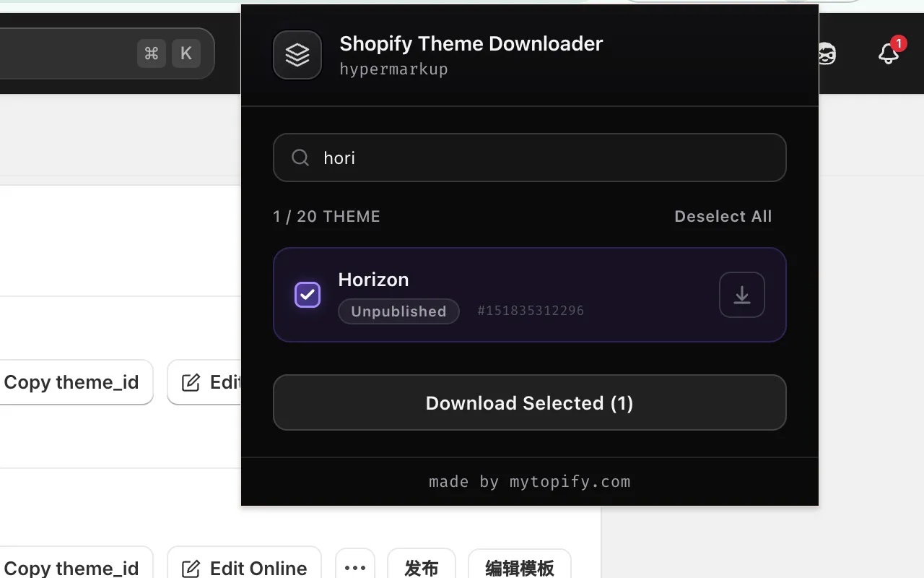
Task: Open notifications bell with red badge
Action: 889,53
